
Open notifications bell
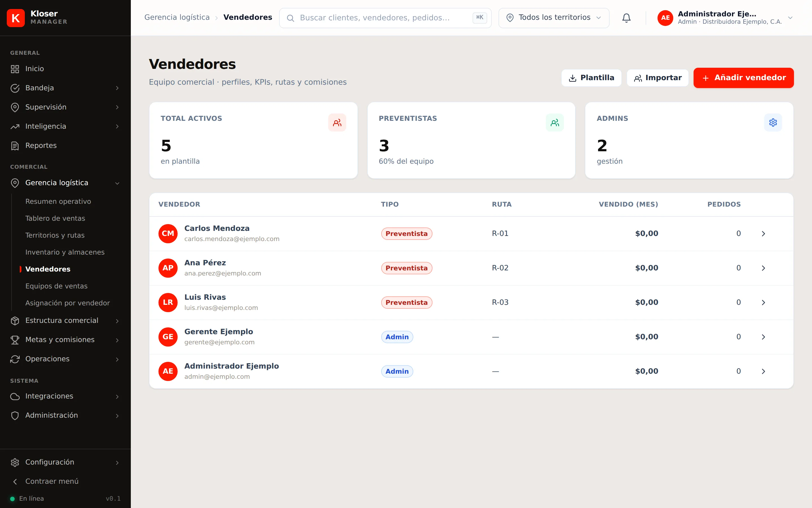pos(626,18)
